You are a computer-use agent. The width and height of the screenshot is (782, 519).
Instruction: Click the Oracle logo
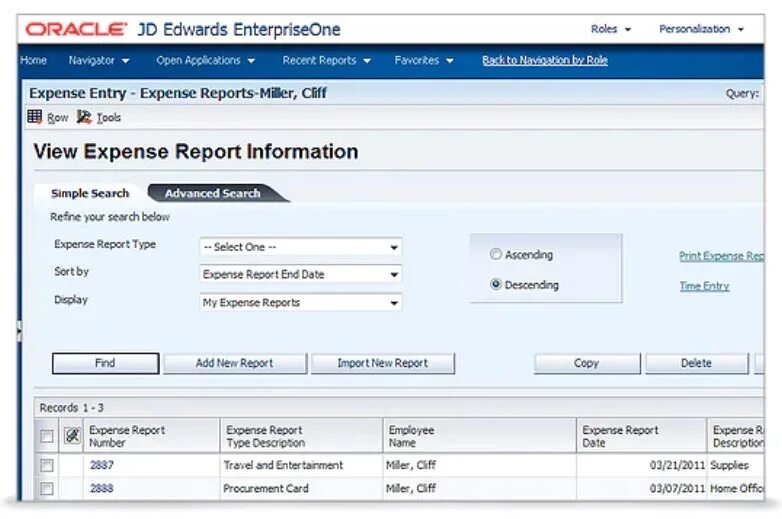tap(76, 29)
